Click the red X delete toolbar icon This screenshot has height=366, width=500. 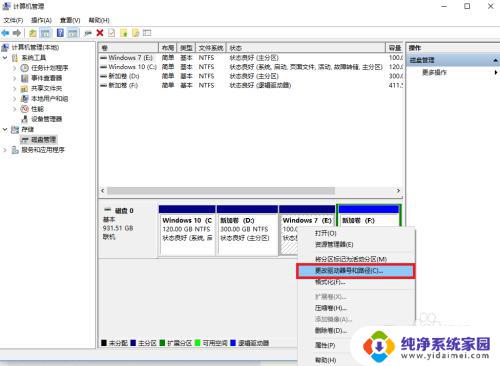100,33
